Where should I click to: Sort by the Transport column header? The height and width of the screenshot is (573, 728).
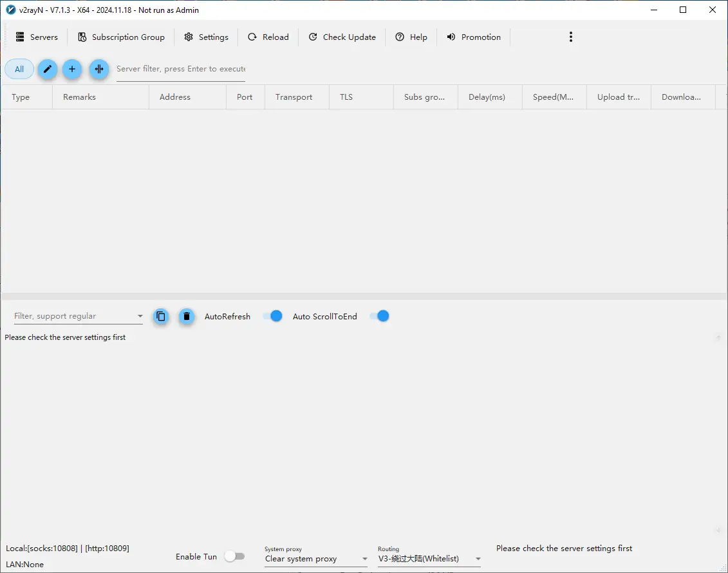[297, 97]
